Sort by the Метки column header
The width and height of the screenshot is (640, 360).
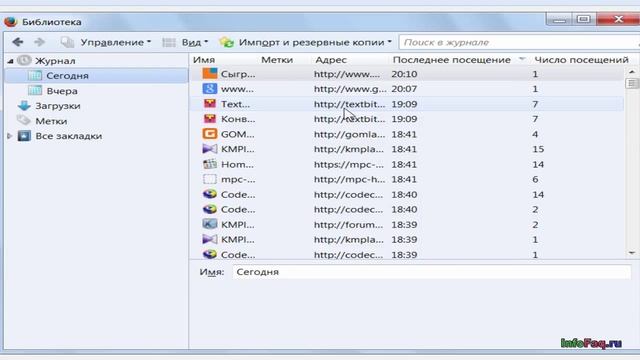coord(277,60)
